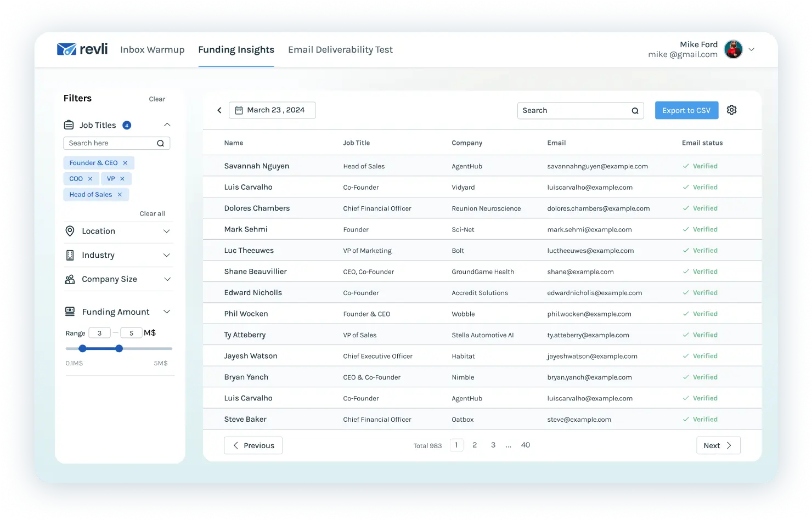Expand the Location filter

pos(167,231)
